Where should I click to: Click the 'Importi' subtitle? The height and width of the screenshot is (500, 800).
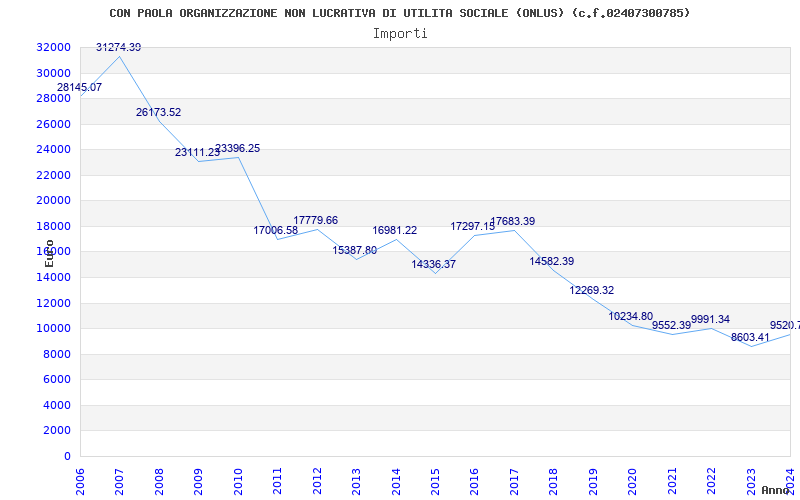click(400, 34)
